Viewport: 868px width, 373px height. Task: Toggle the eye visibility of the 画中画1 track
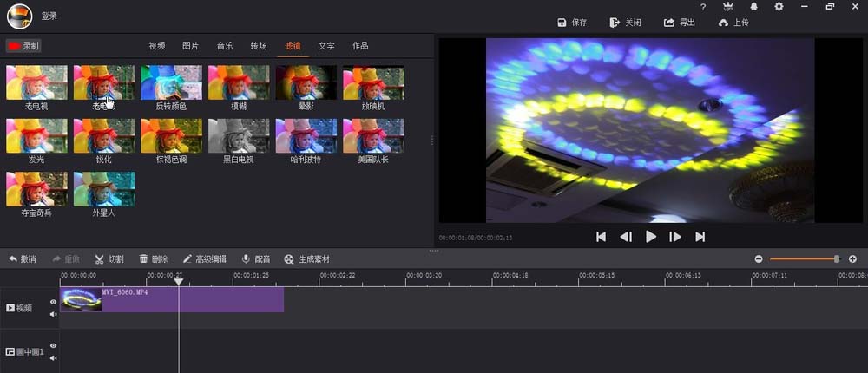coord(53,345)
